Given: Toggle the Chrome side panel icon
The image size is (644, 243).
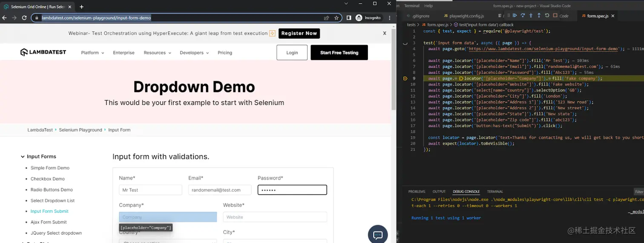Looking at the screenshot, I should point(348,18).
